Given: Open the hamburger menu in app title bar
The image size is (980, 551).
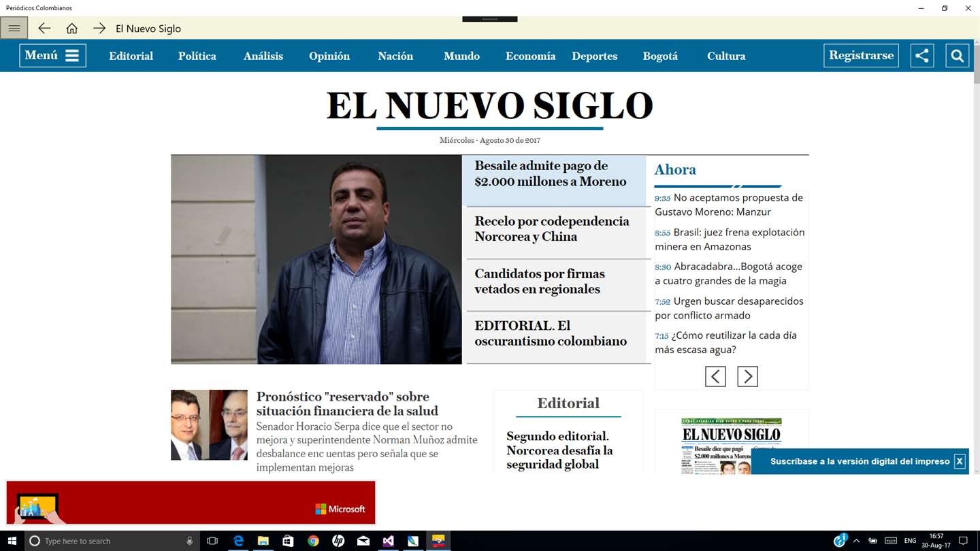Looking at the screenshot, I should point(14,28).
